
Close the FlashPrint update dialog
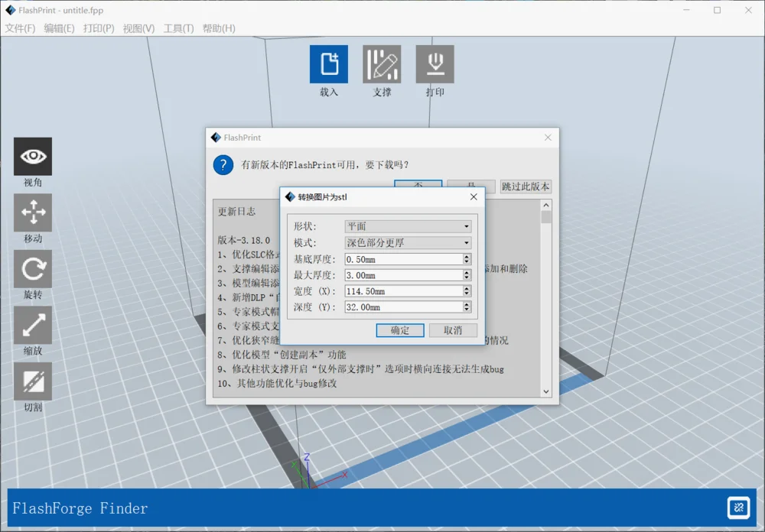coord(548,138)
